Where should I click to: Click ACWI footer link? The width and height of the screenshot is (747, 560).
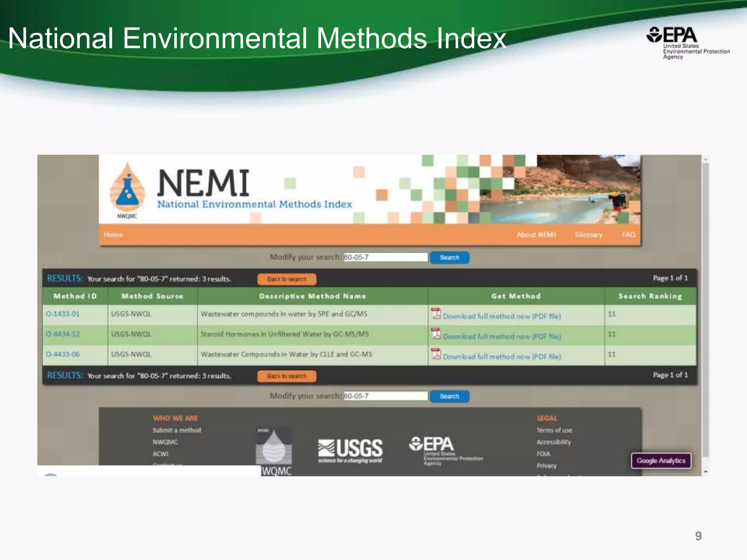coord(160,454)
